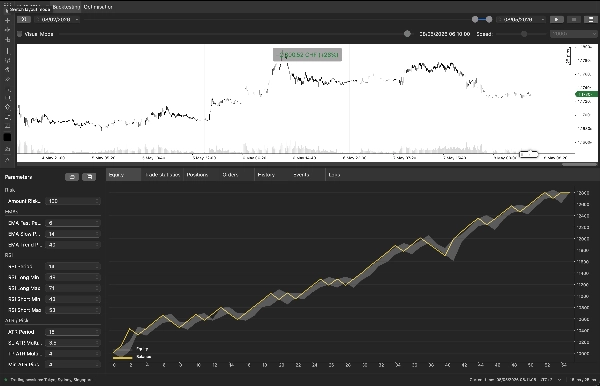Viewport: 600px width, 386px height.
Task: Click the current time text in status bar
Action: pyautogui.click(x=504, y=380)
